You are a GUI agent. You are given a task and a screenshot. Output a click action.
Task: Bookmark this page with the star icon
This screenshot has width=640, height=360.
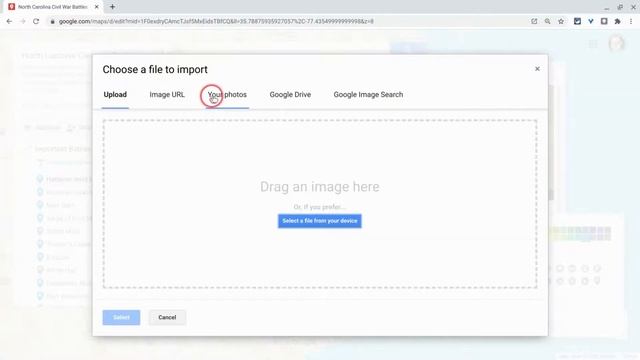click(x=561, y=21)
